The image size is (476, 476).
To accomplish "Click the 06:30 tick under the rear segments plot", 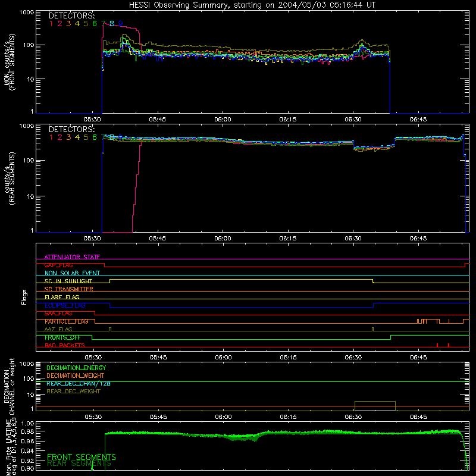I will pos(353,239).
